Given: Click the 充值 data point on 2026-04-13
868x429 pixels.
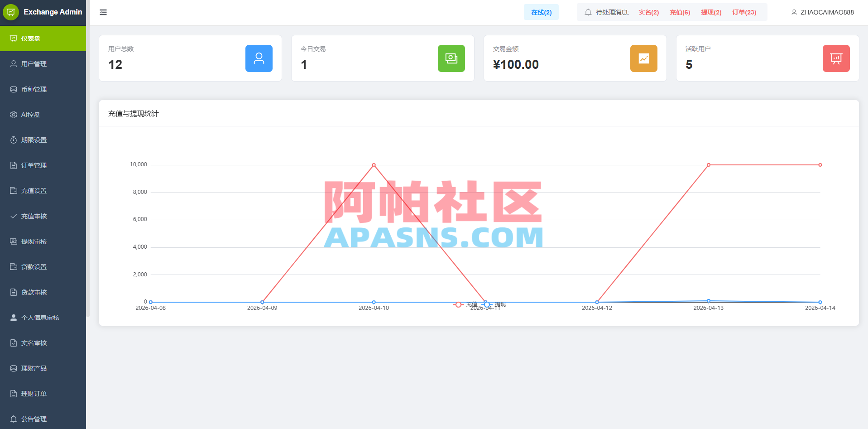Looking at the screenshot, I should (x=709, y=165).
